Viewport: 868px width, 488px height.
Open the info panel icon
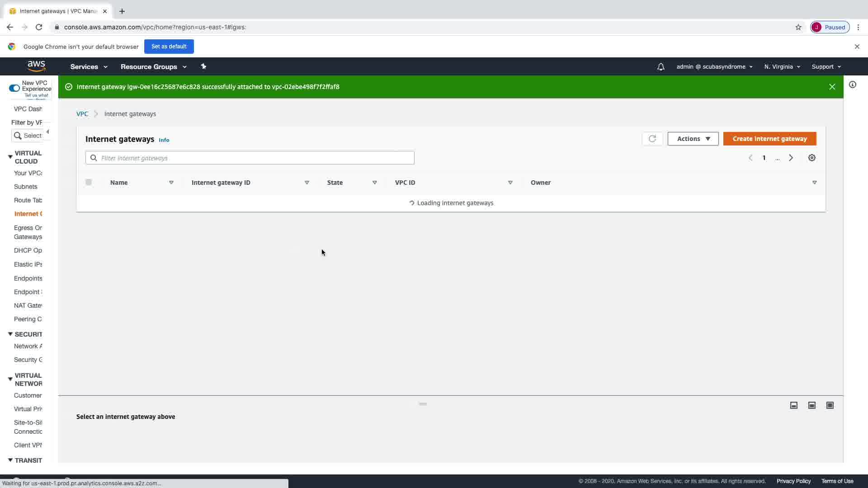point(852,84)
